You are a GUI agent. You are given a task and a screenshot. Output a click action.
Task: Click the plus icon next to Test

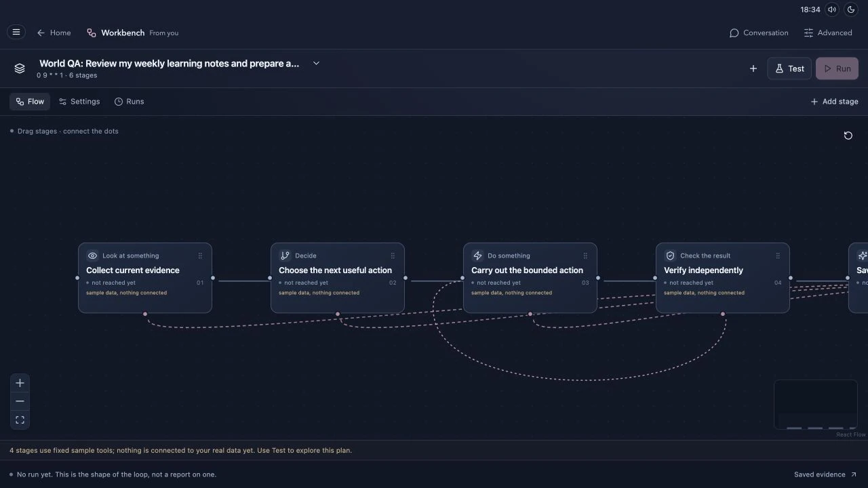pyautogui.click(x=753, y=68)
